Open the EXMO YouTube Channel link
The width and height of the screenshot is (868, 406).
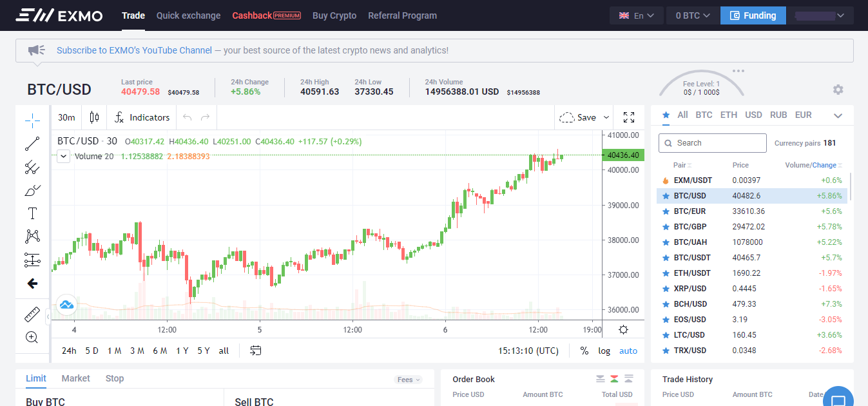[x=134, y=50]
